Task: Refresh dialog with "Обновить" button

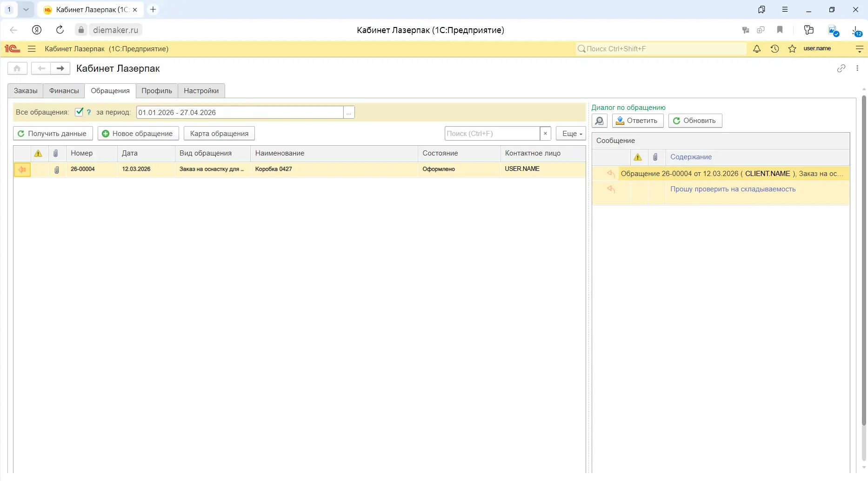Action: [x=695, y=121]
